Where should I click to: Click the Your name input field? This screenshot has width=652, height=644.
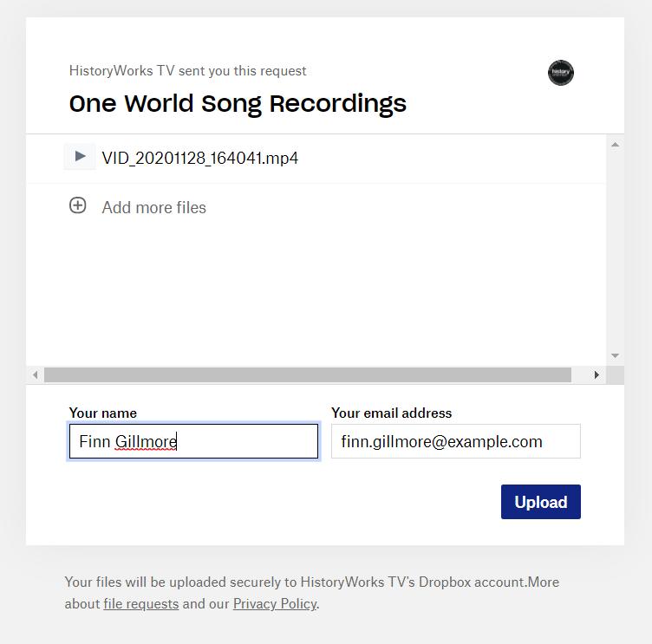(193, 441)
